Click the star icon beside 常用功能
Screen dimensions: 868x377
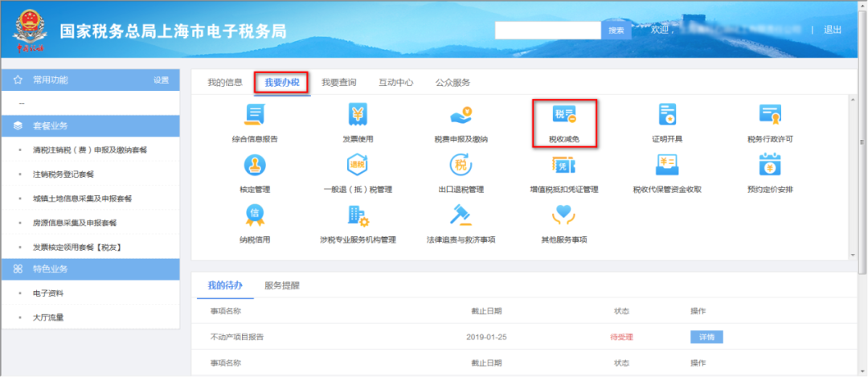[18, 80]
